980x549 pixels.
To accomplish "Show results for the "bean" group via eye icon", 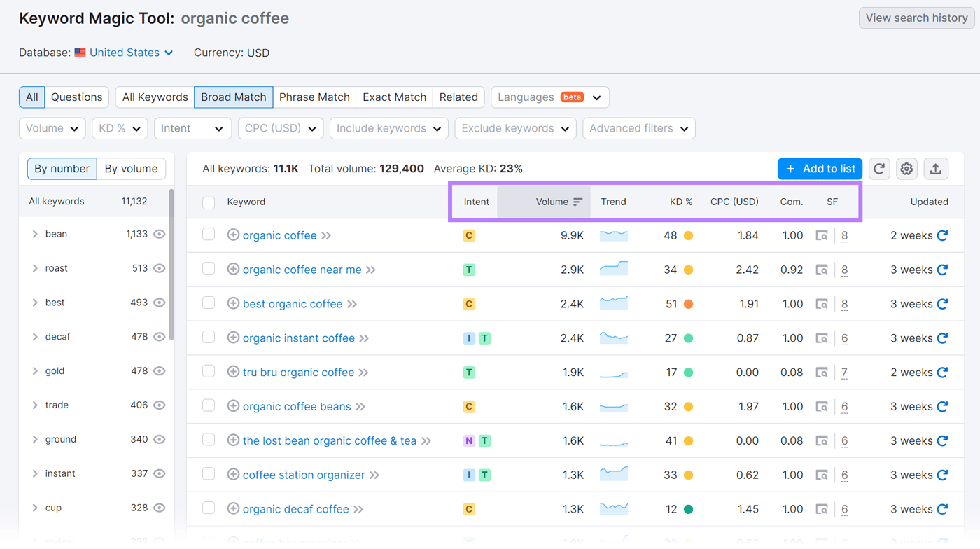I will (159, 234).
